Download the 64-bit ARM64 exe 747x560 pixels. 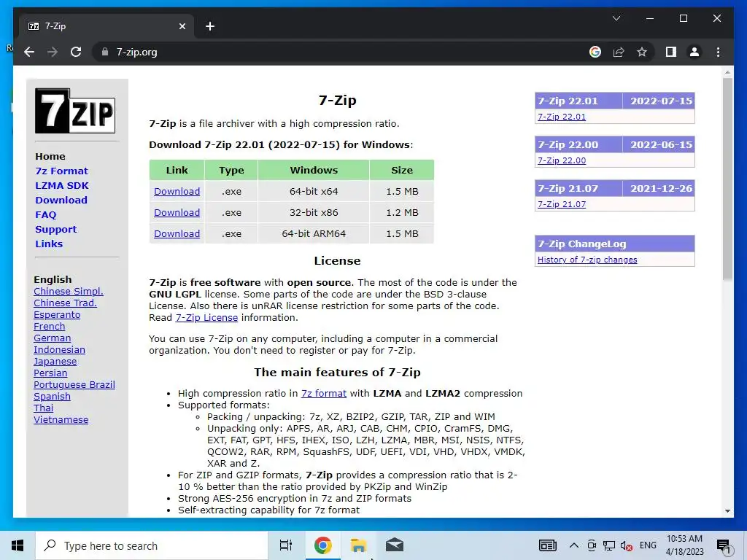pyautogui.click(x=177, y=234)
